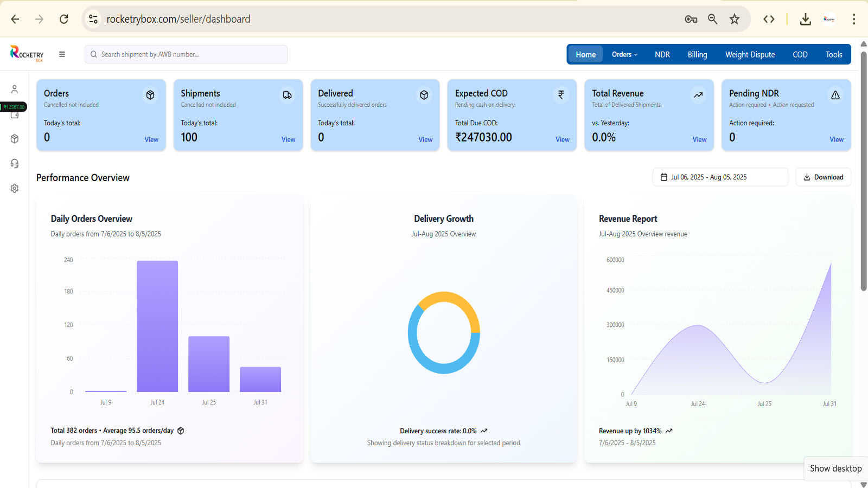
Task: Switch to the NDR tab
Action: click(x=662, y=54)
